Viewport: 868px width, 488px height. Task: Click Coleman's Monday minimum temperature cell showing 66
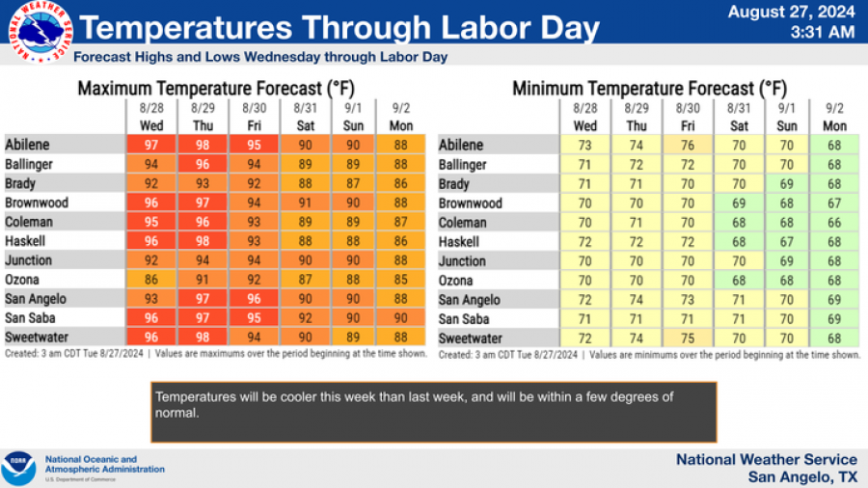coord(835,223)
